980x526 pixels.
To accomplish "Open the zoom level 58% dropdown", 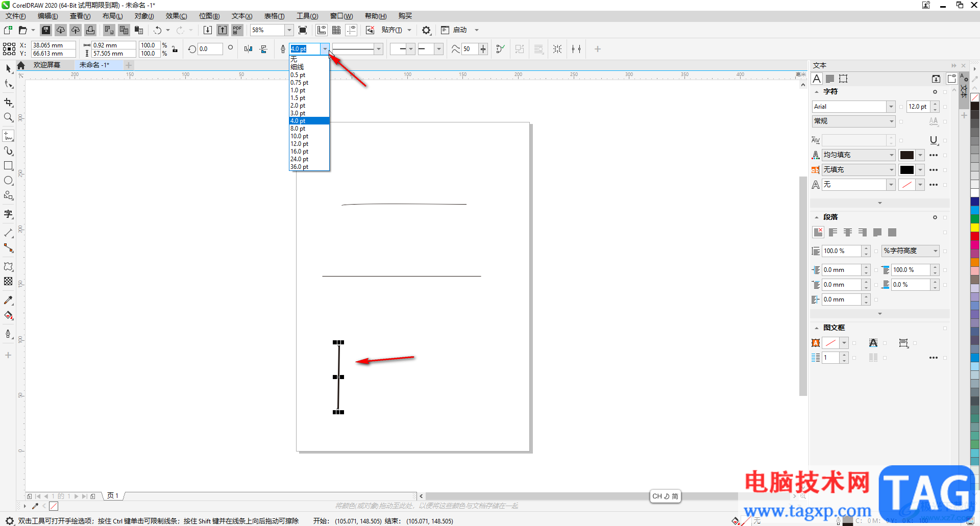I will [289, 30].
